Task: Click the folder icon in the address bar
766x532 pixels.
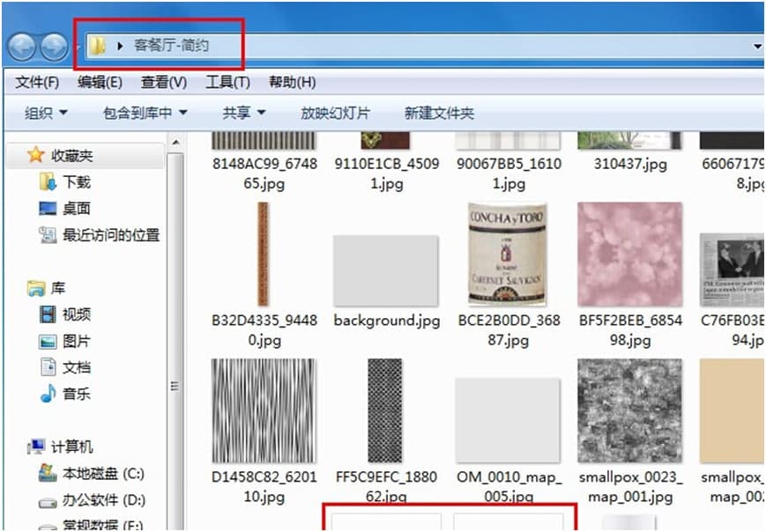Action: (97, 46)
